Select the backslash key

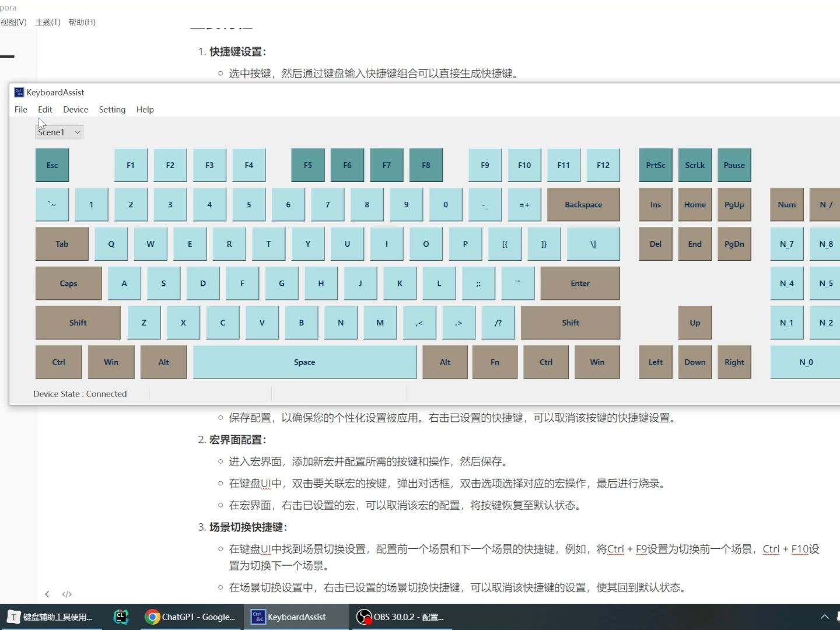coord(593,244)
